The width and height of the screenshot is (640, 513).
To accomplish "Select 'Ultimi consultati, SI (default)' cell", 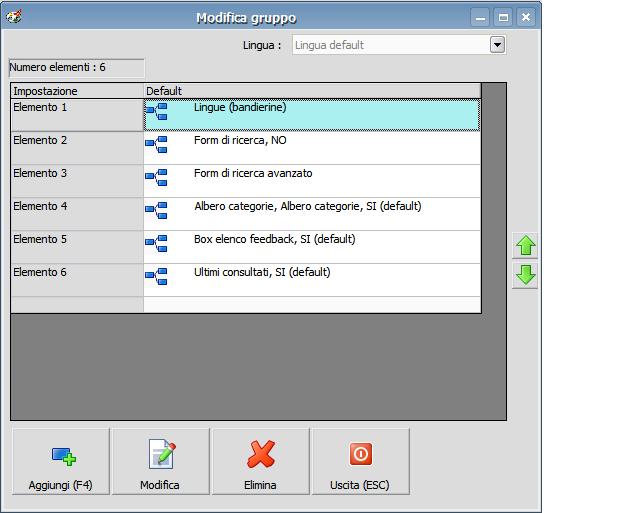I will 312,280.
